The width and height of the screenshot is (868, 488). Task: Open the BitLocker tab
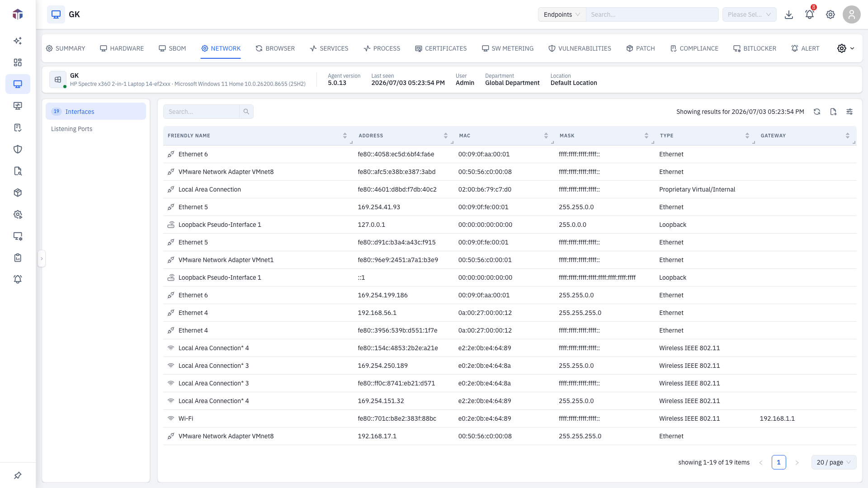(x=755, y=48)
